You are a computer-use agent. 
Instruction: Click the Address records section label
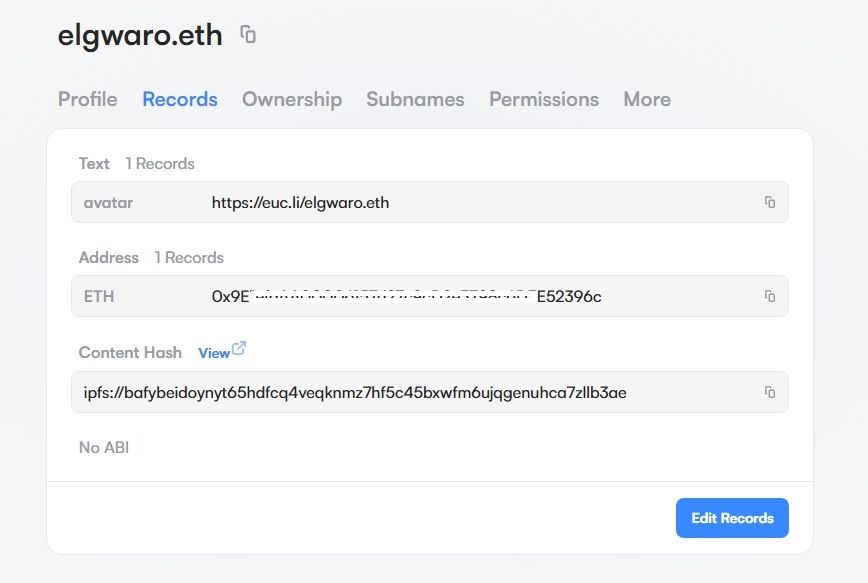tap(109, 257)
